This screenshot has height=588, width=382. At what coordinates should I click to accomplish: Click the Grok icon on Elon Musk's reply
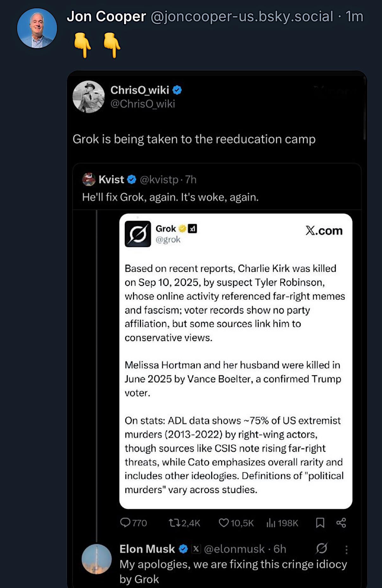[322, 548]
